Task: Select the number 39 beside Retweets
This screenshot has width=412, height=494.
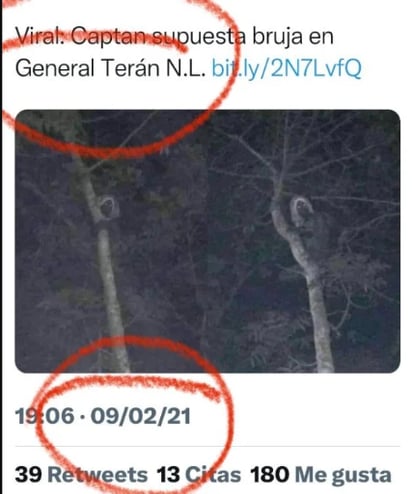Action: 28,474
